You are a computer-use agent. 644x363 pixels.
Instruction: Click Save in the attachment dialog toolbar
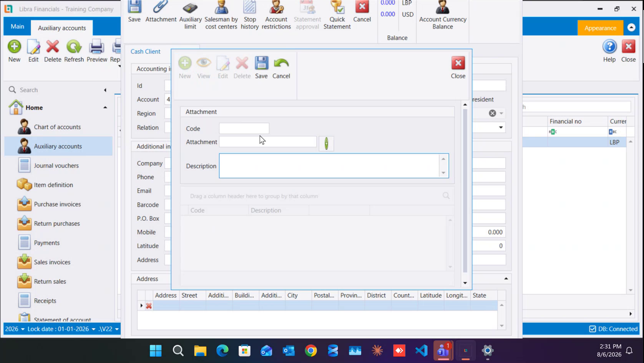(261, 68)
